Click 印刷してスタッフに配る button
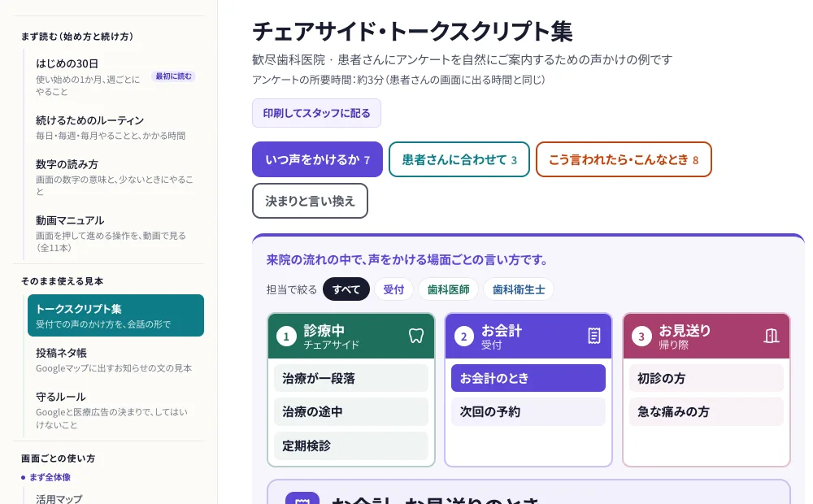813x504 pixels. coord(316,113)
